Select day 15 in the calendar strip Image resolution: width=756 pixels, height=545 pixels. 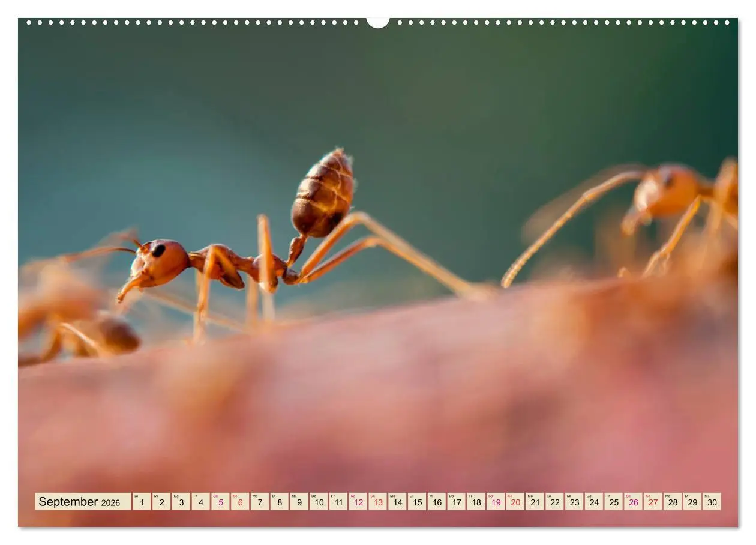[417, 502]
